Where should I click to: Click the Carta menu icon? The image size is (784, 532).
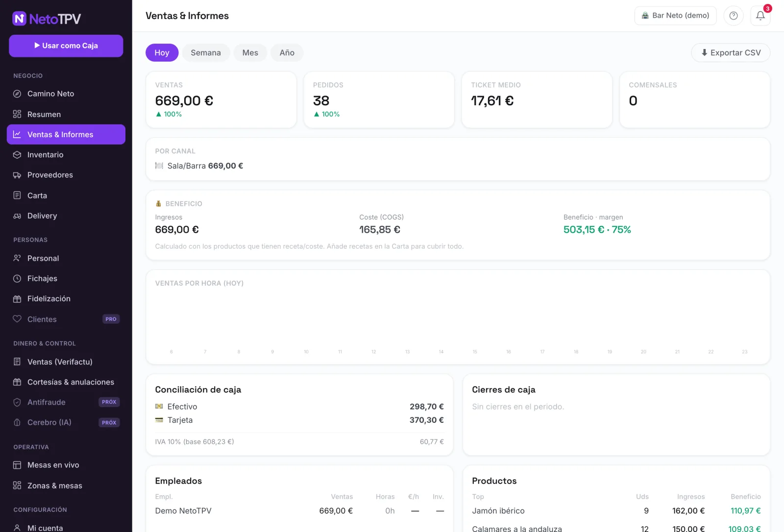[17, 195]
